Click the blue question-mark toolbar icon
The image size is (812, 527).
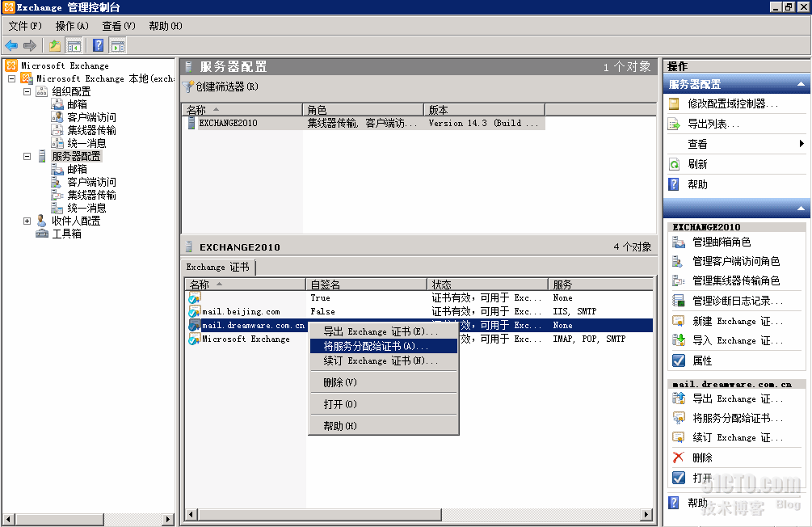click(98, 46)
